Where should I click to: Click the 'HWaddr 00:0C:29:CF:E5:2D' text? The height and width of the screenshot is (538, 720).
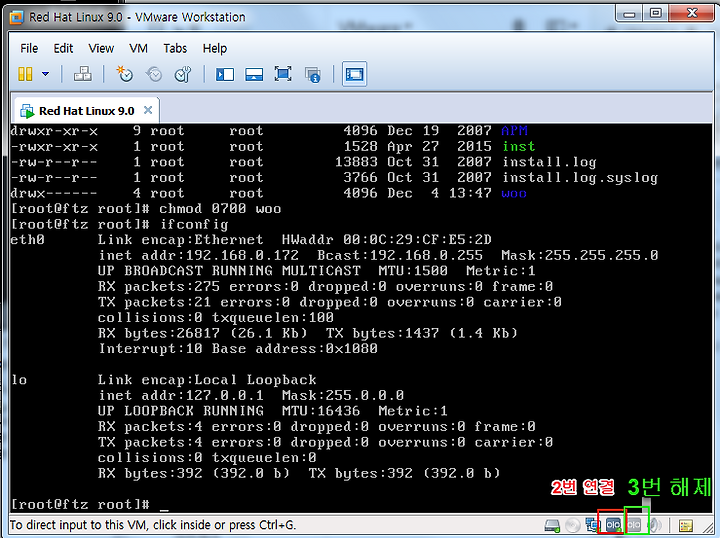[387, 240]
